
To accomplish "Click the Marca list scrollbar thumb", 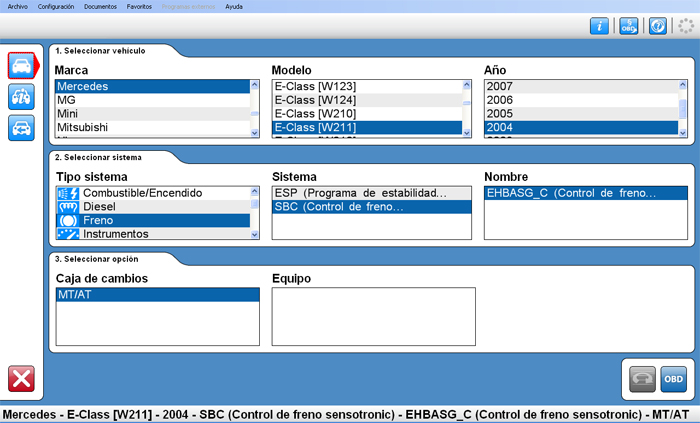I will point(254,114).
